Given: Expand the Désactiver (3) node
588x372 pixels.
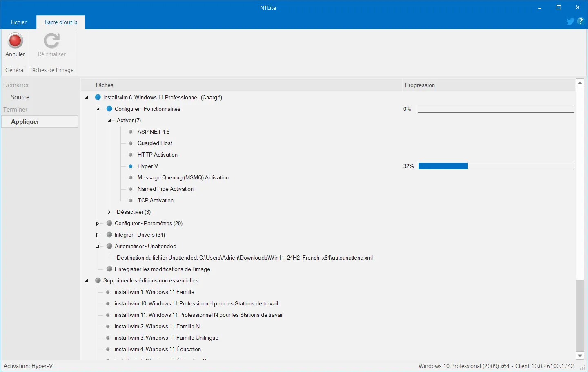Looking at the screenshot, I should click(109, 212).
